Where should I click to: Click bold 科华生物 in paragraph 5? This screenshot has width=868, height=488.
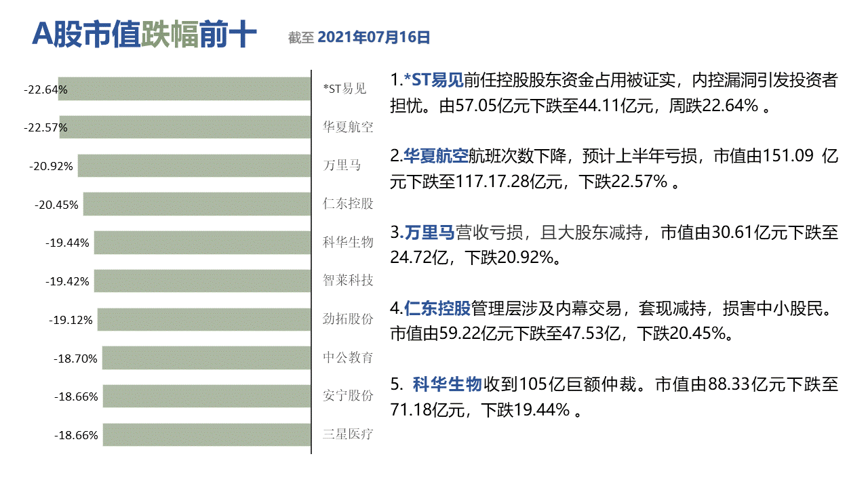pyautogui.click(x=447, y=386)
